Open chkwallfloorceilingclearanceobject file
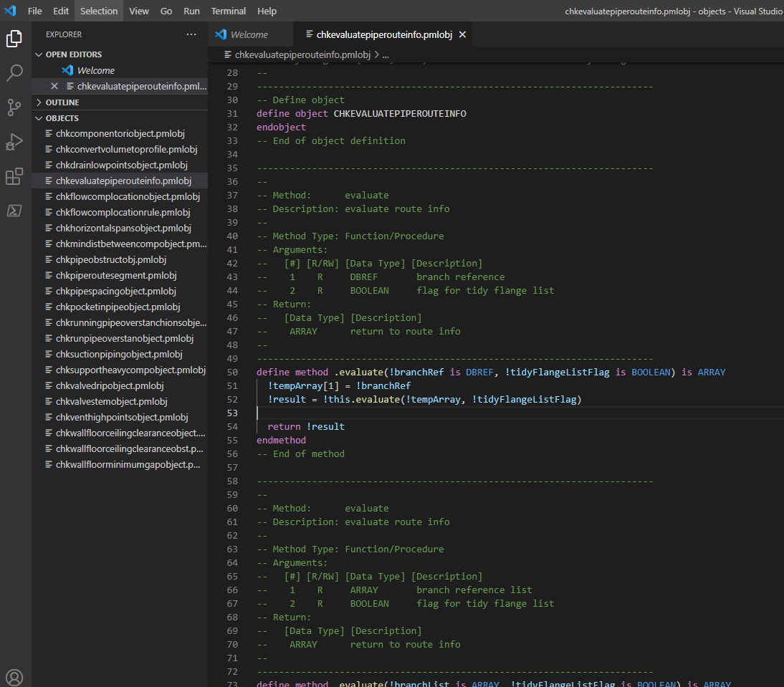Screen dimensions: 784x687 click(130, 433)
